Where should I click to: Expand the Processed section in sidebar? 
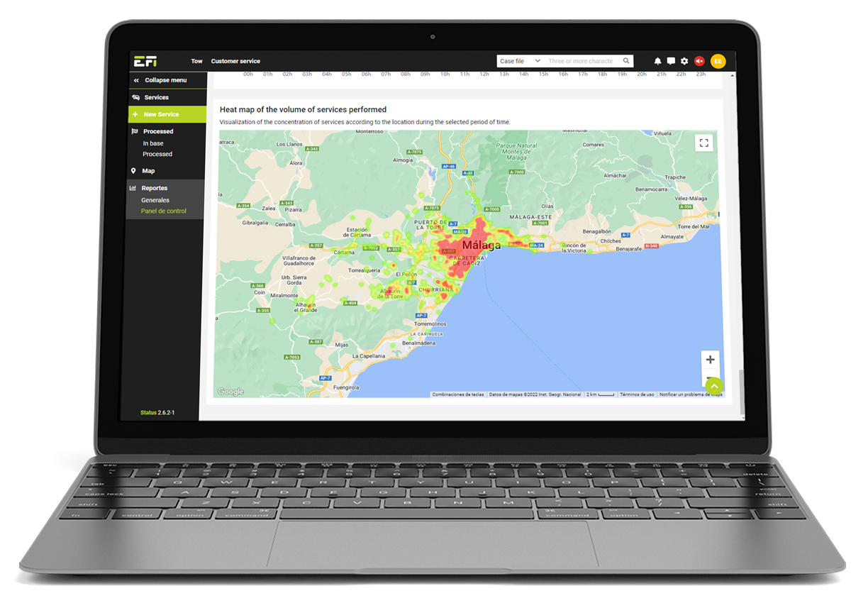158,131
